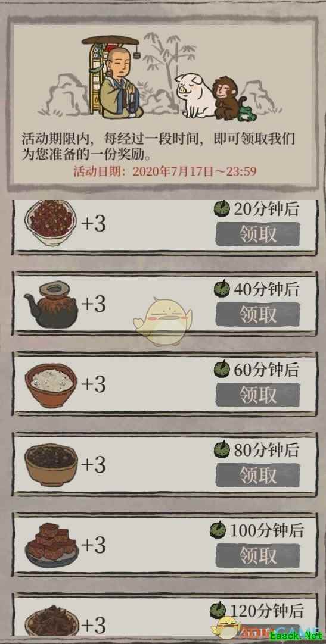Tap the clock icon beside 60分钟后
326x644 pixels.
click(222, 369)
